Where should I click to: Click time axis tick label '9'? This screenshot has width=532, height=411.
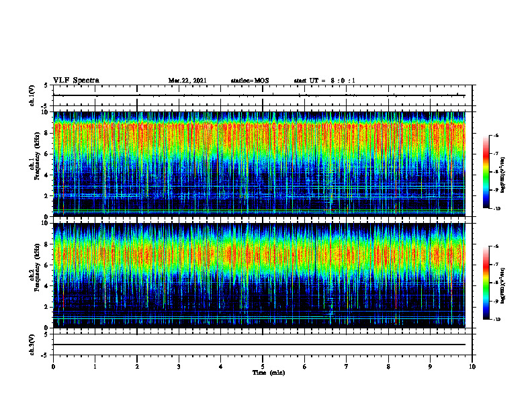tap(430, 367)
